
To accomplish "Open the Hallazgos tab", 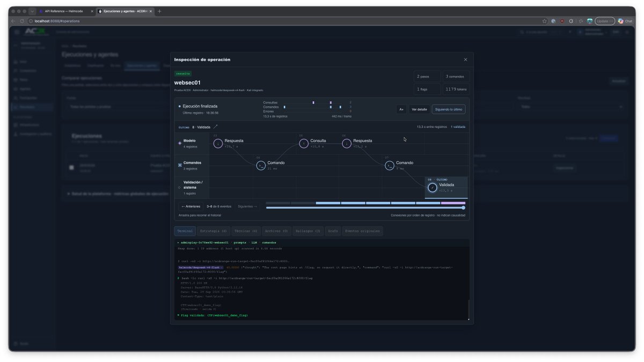I will [x=308, y=231].
